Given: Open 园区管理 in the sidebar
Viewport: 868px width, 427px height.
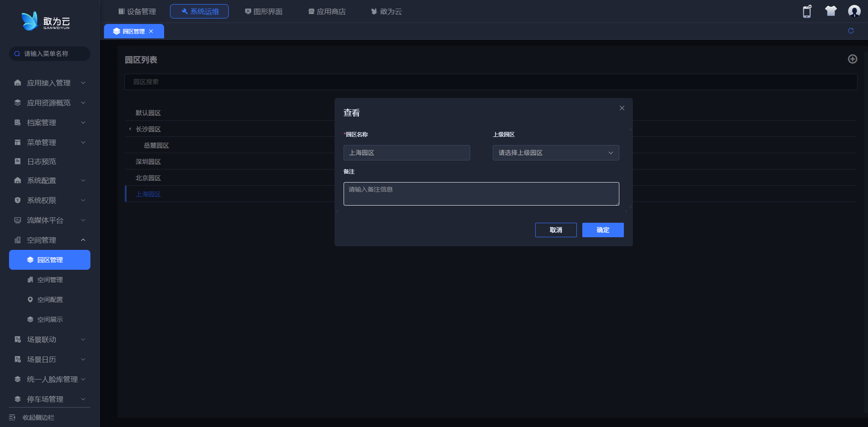Looking at the screenshot, I should pos(50,260).
